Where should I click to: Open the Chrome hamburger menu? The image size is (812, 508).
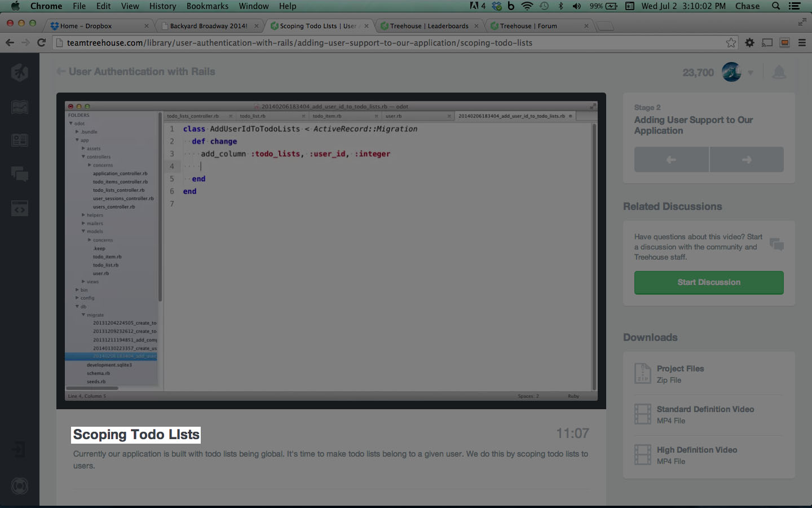pyautogui.click(x=802, y=43)
